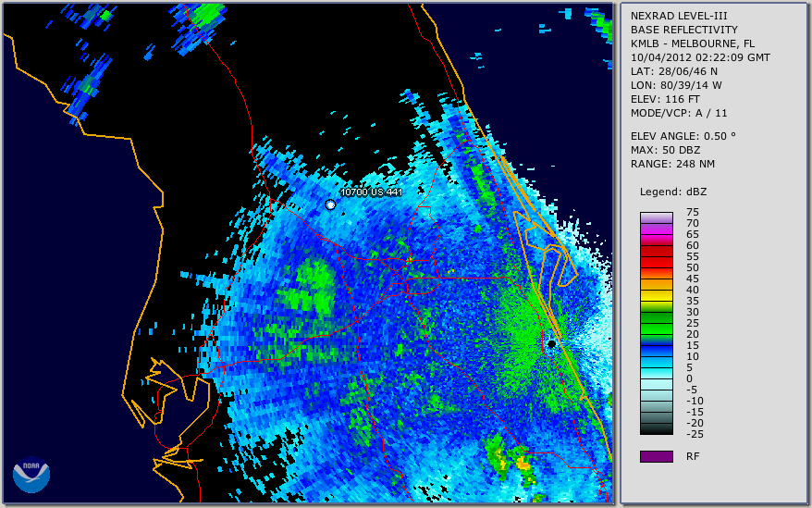
Task: Click the 'Legend: dBZ' heading
Action: coord(672,192)
